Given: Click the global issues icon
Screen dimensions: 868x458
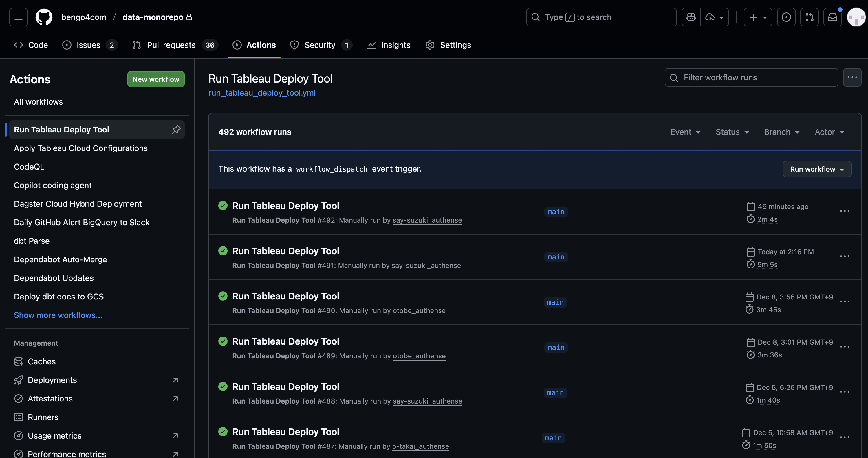Looking at the screenshot, I should tap(786, 17).
